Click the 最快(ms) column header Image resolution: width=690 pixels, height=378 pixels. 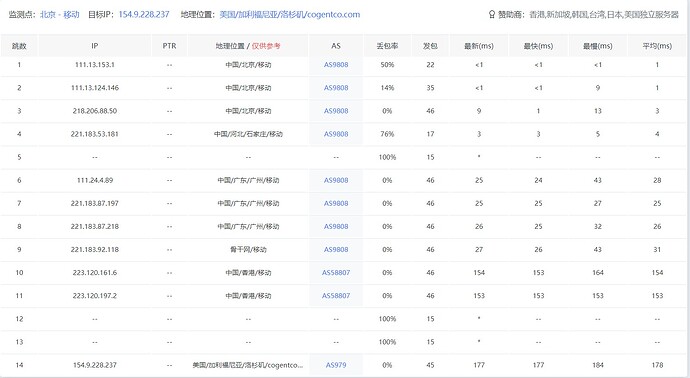(538, 46)
